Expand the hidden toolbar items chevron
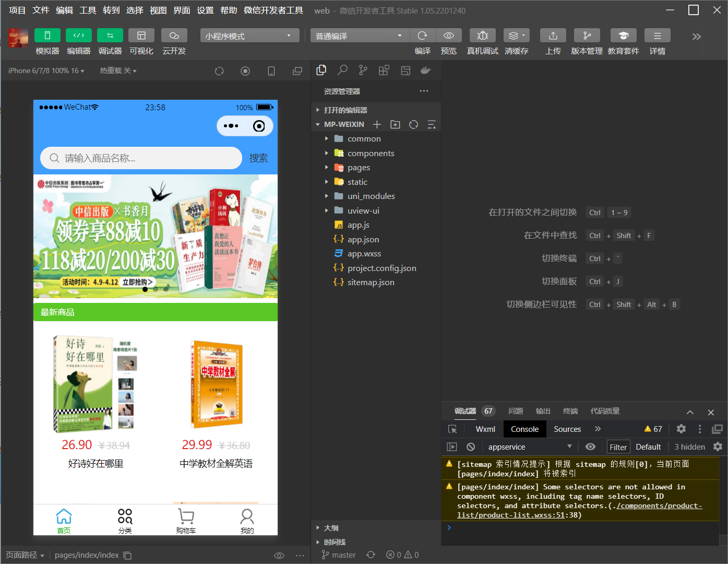Viewport: 728px width, 564px height. click(696, 37)
